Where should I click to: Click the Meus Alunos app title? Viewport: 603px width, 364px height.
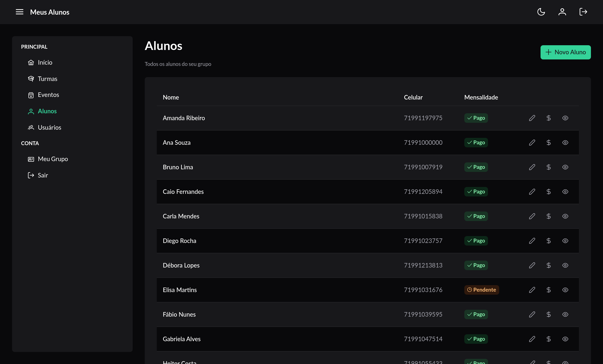pyautogui.click(x=50, y=12)
